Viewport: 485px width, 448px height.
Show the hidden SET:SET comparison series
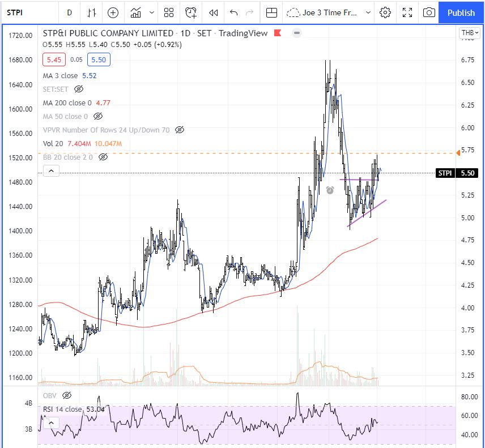(x=79, y=89)
